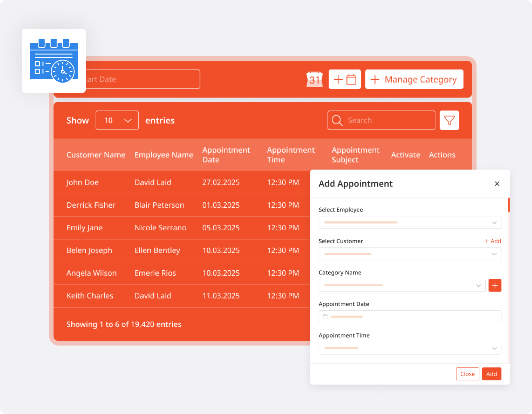Open Manage Category

pos(414,79)
